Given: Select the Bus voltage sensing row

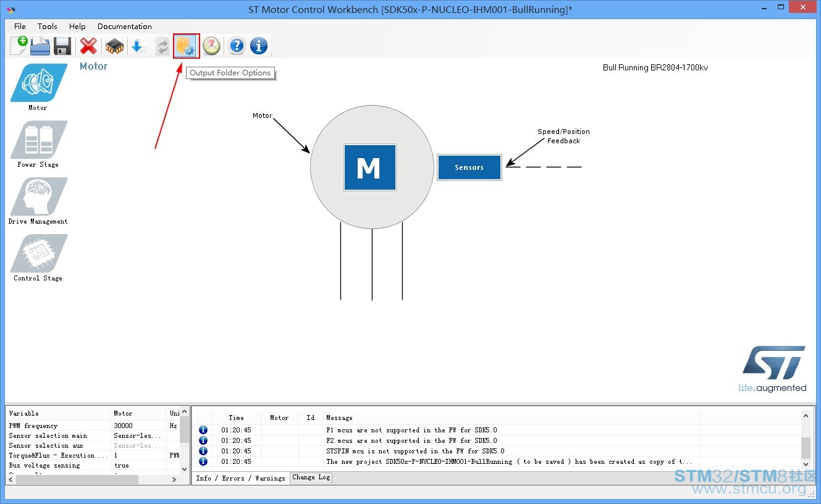Looking at the screenshot, I should point(93,465).
